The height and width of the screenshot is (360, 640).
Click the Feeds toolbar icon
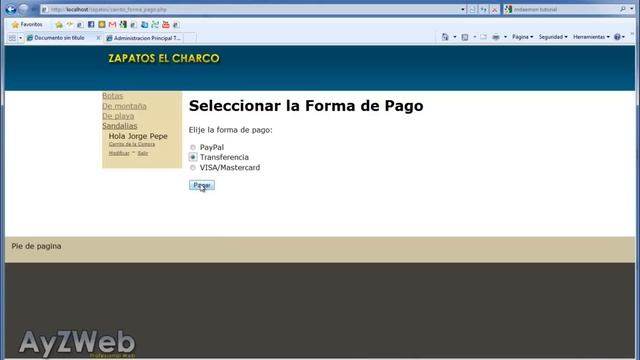[x=464, y=37]
